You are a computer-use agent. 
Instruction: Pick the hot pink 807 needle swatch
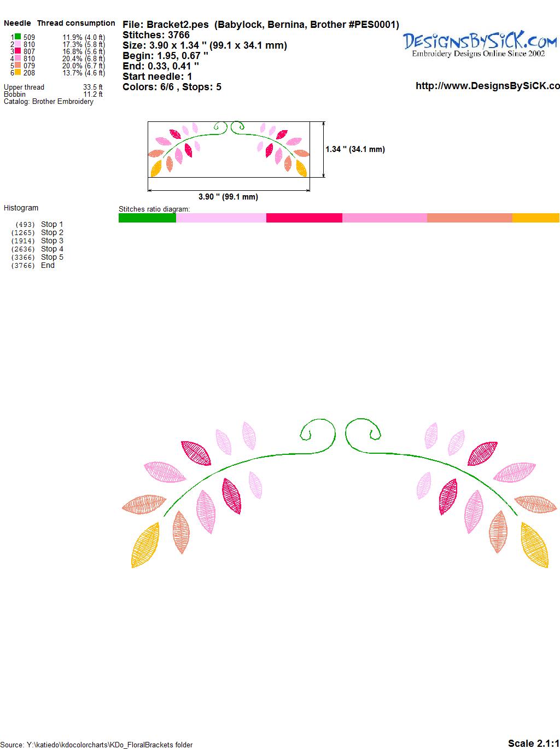coord(17,51)
